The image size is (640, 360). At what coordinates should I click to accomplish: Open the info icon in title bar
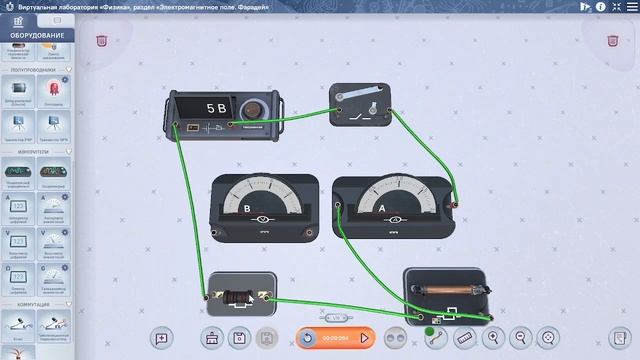[600, 7]
